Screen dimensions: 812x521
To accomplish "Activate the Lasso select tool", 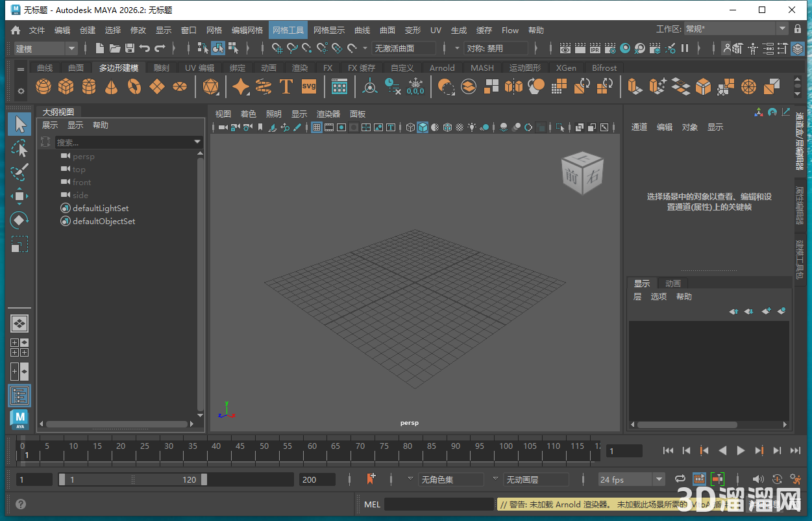I will click(19, 149).
